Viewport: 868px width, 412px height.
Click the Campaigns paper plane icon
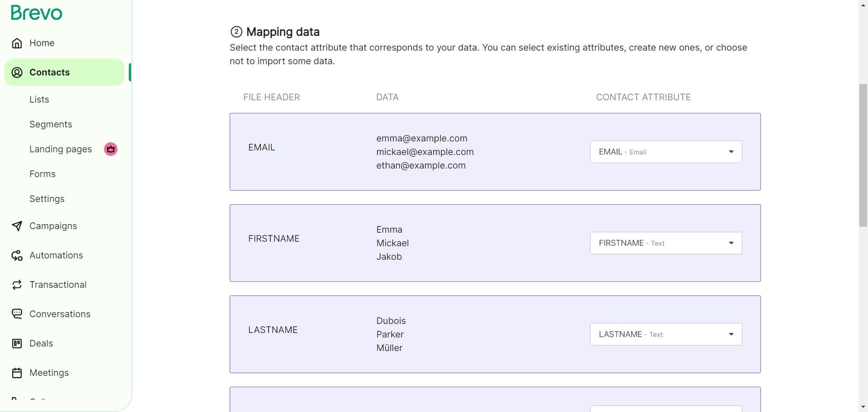17,226
